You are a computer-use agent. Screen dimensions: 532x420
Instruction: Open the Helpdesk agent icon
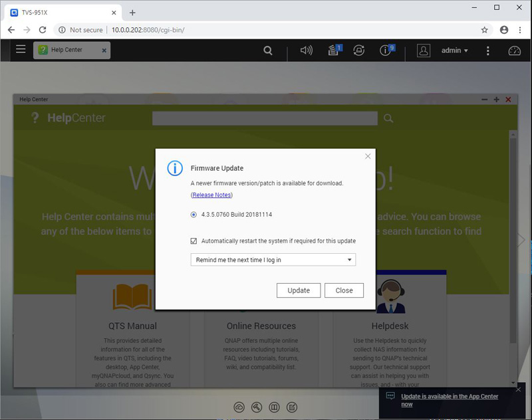pyautogui.click(x=391, y=296)
